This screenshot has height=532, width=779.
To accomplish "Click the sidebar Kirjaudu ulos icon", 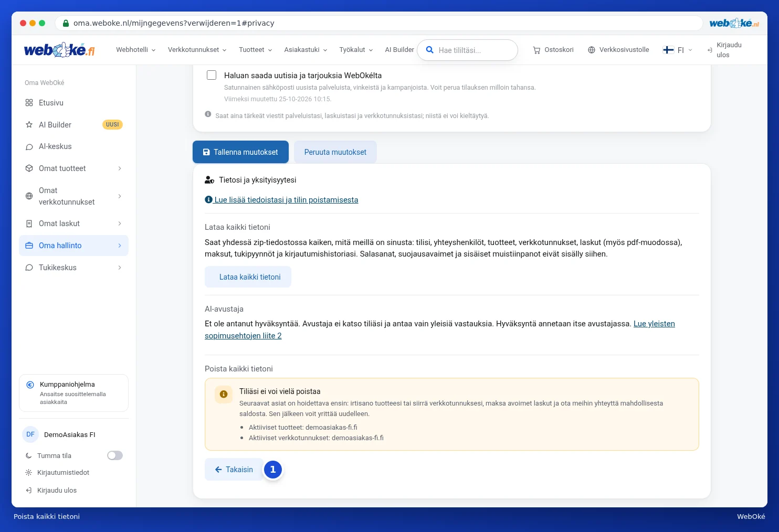I will click(x=29, y=491).
